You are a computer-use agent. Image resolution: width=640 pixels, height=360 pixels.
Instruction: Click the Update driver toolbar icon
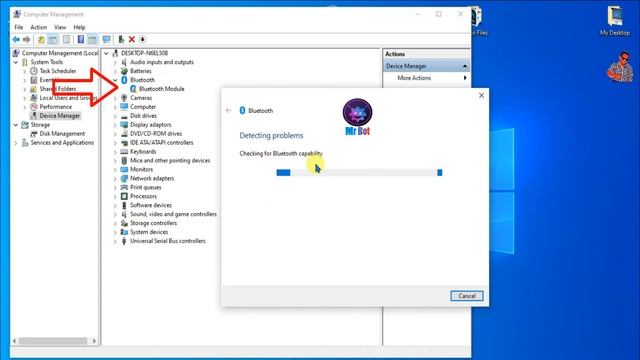(121, 40)
